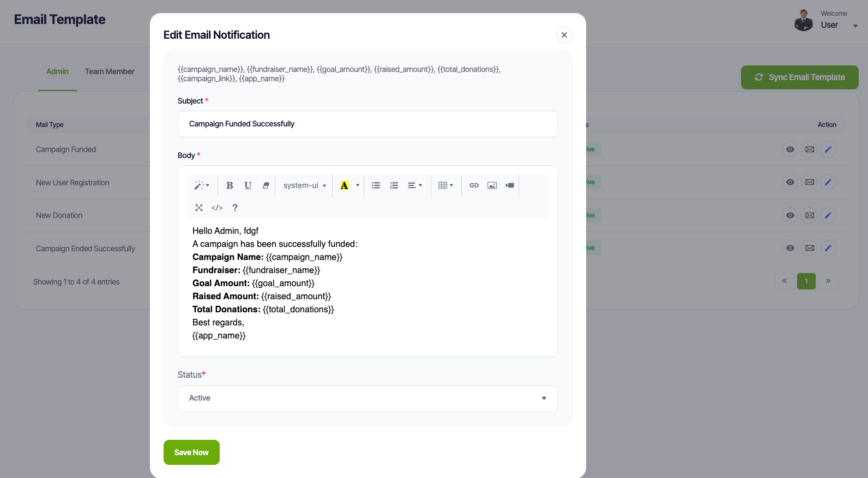Open the Status dropdown showing Active
The image size is (868, 478).
coord(368,398)
